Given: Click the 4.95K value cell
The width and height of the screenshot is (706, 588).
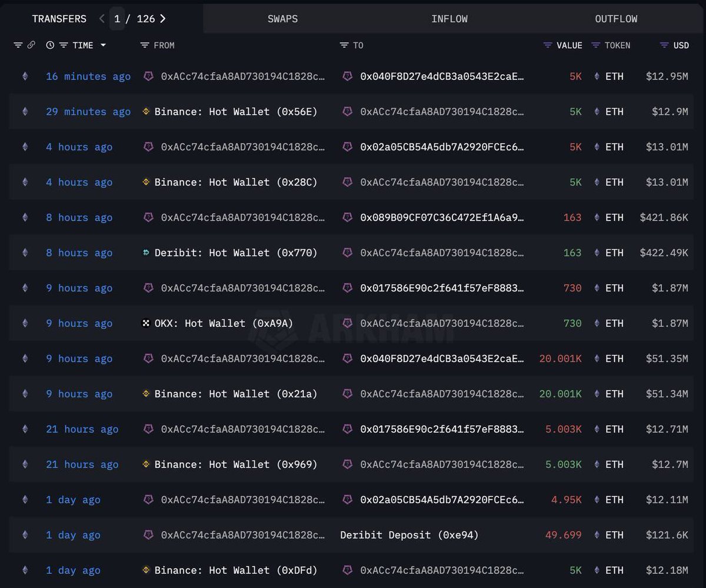Looking at the screenshot, I should click(566, 500).
